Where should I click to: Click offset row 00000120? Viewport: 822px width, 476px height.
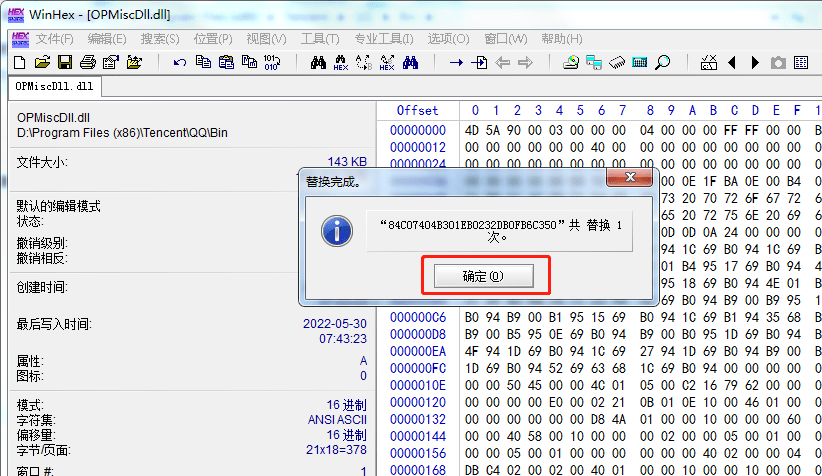[418, 402]
